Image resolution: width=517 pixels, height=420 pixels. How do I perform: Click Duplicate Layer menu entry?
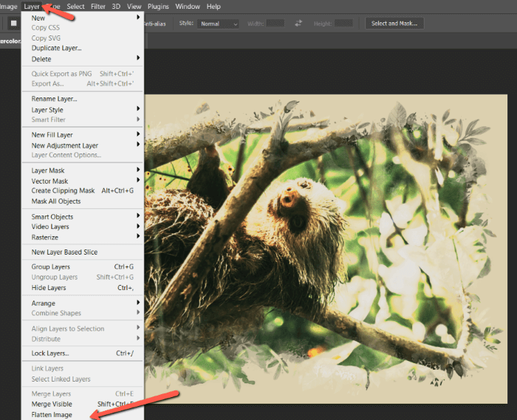pyautogui.click(x=56, y=48)
